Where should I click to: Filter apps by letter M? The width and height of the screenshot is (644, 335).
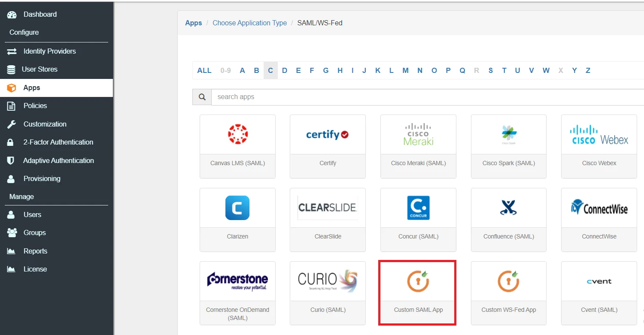pos(405,71)
